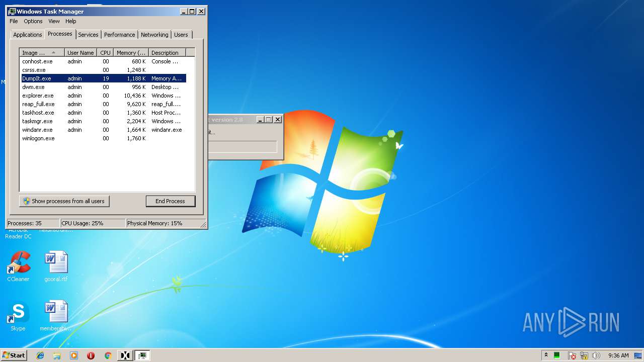Show hidden tray icons arrow
Image resolution: width=644 pixels, height=362 pixels.
pyautogui.click(x=546, y=355)
